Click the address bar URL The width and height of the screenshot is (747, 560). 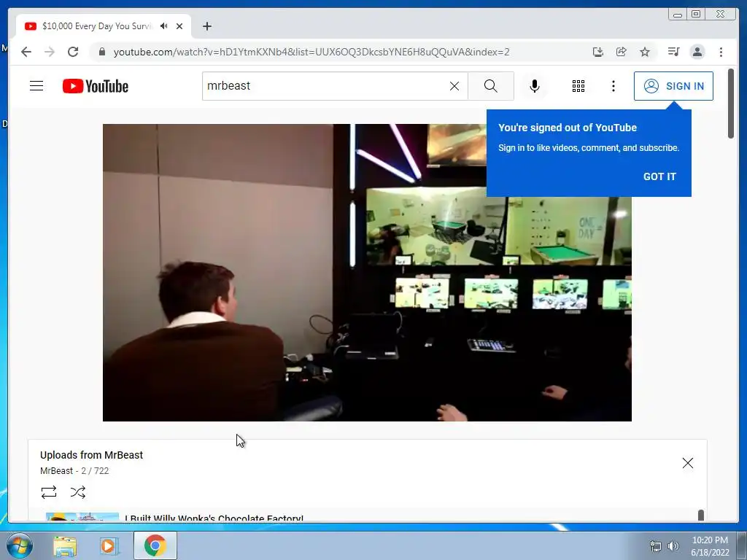[311, 52]
